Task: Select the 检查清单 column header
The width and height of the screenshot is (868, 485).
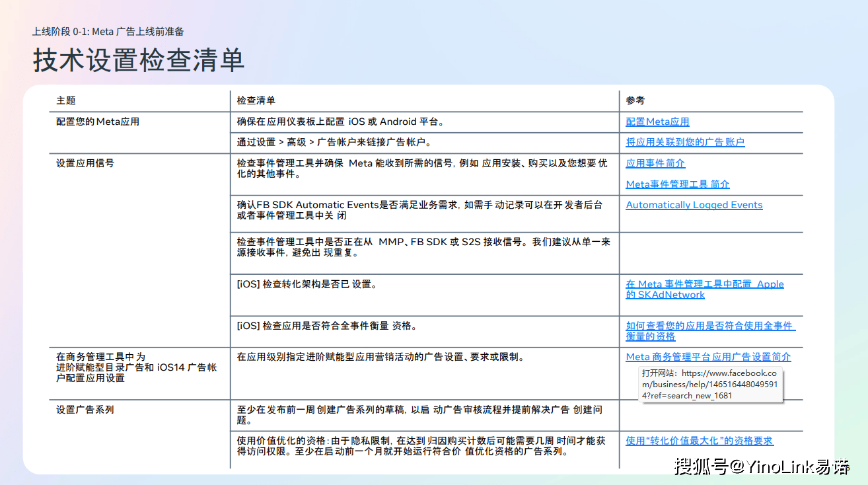Action: (256, 100)
